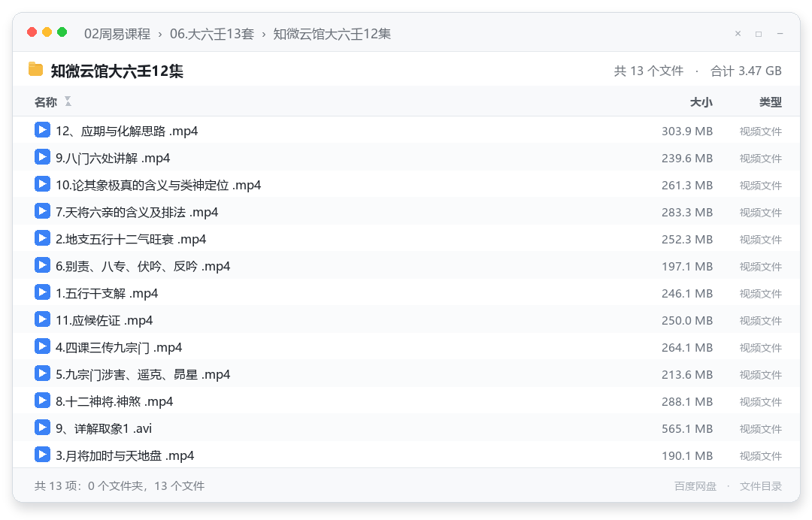The width and height of the screenshot is (812, 520).
Task: Click the 303.9 MB size cell
Action: (687, 132)
